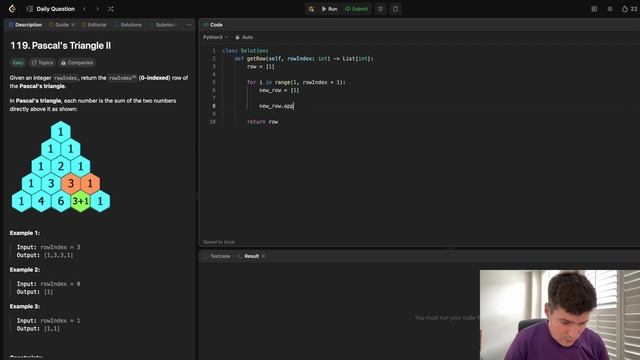Viewport: 640px width, 360px height.
Task: Click the Saved to local status text
Action: click(x=219, y=242)
